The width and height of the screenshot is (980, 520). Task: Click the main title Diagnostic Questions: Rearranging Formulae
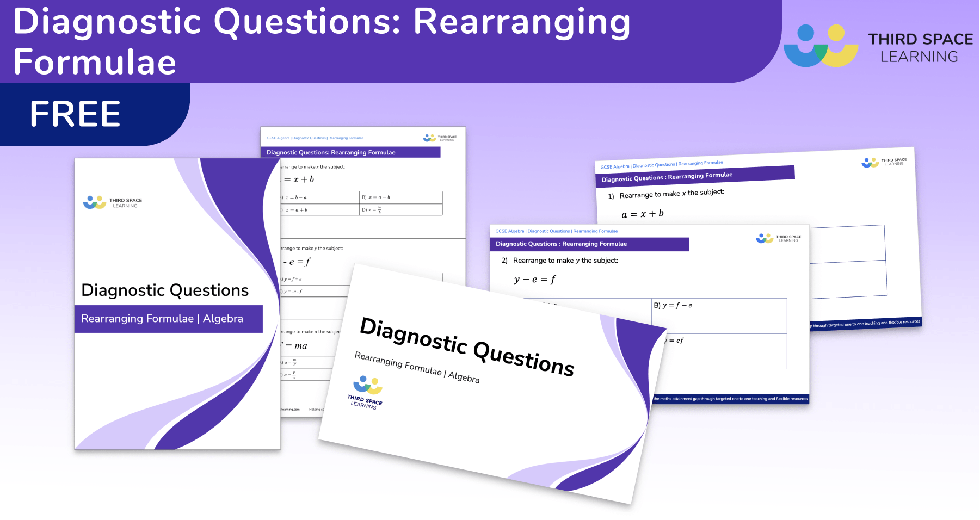pos(321,41)
